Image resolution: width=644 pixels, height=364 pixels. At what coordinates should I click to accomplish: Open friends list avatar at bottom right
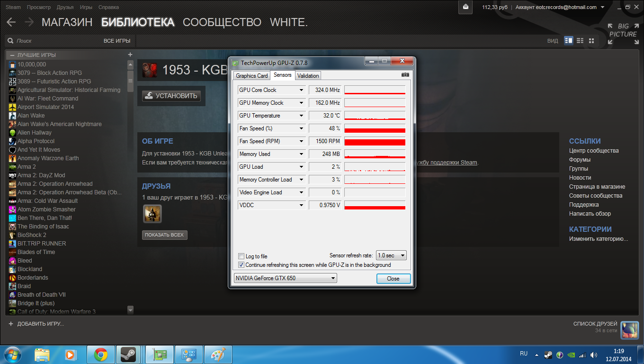click(x=629, y=330)
